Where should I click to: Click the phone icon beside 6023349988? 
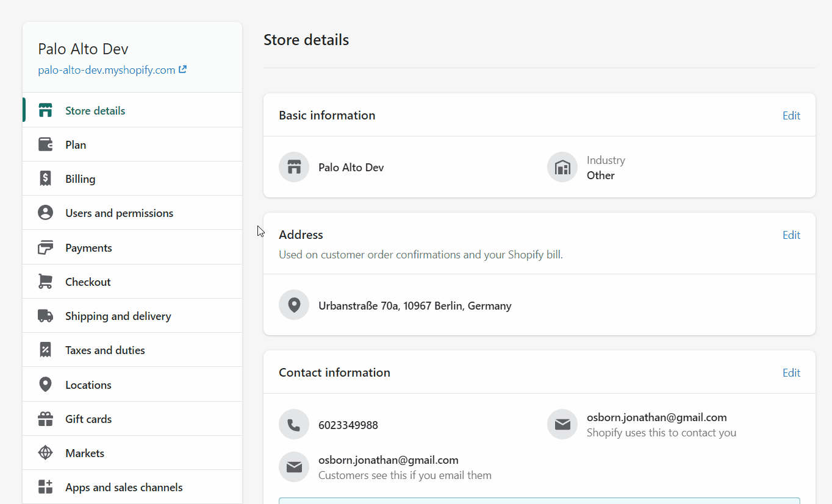[294, 424]
